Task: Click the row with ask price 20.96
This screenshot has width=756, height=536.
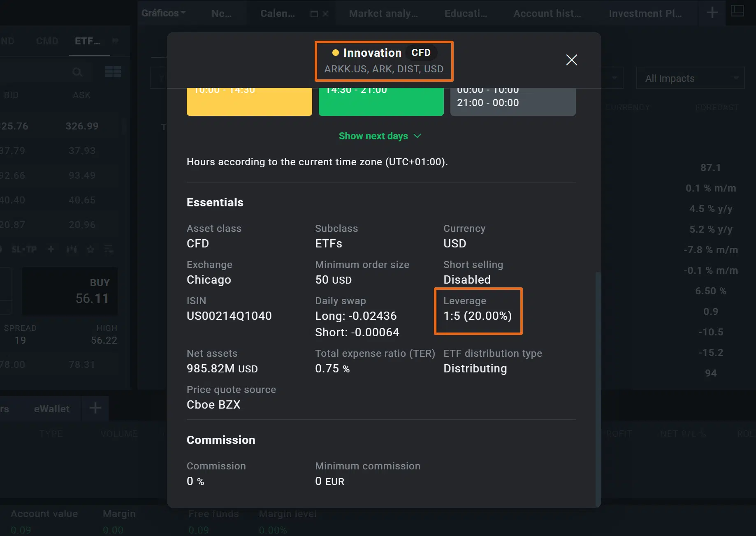Action: point(60,225)
